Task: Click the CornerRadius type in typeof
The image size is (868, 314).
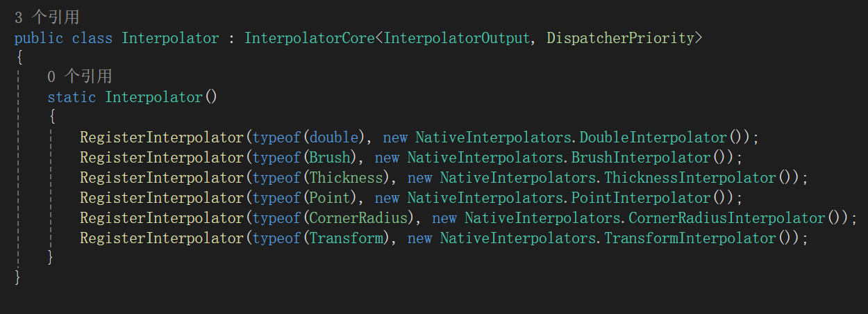Action: (358, 218)
